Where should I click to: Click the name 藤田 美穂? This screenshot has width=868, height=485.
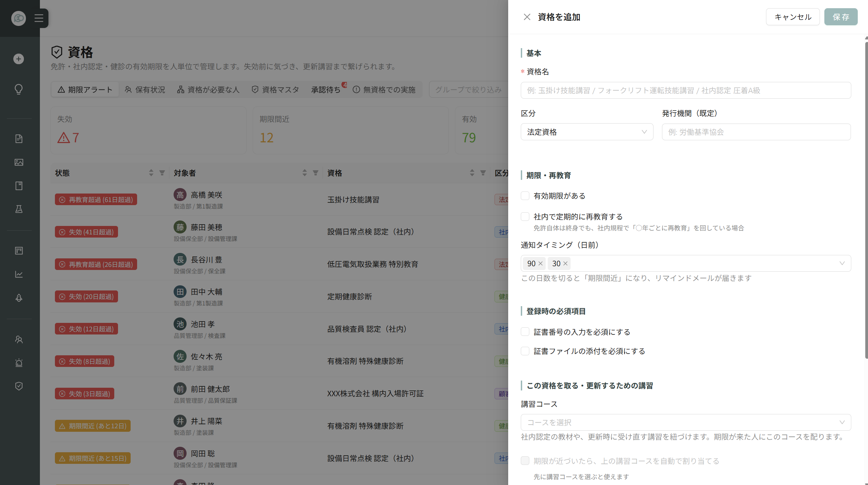(x=206, y=227)
